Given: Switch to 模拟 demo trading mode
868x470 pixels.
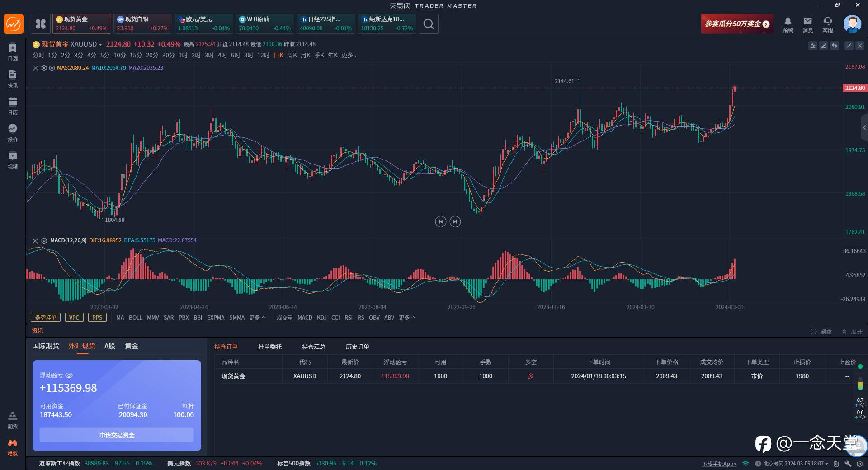Looking at the screenshot, I should click(13, 447).
